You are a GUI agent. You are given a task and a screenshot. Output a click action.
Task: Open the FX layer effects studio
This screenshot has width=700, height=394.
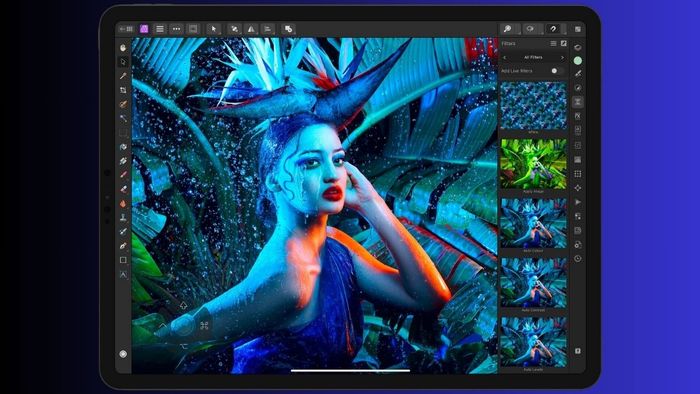578,116
